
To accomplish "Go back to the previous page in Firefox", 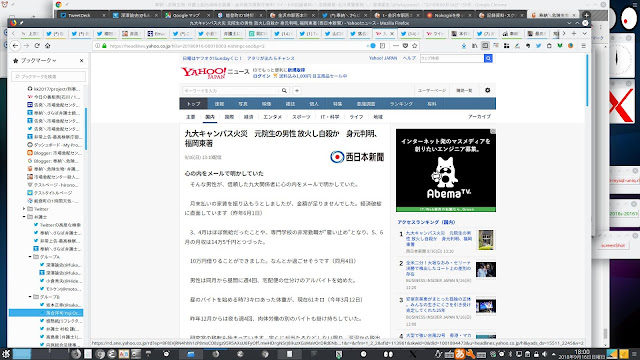I will click(16, 46).
